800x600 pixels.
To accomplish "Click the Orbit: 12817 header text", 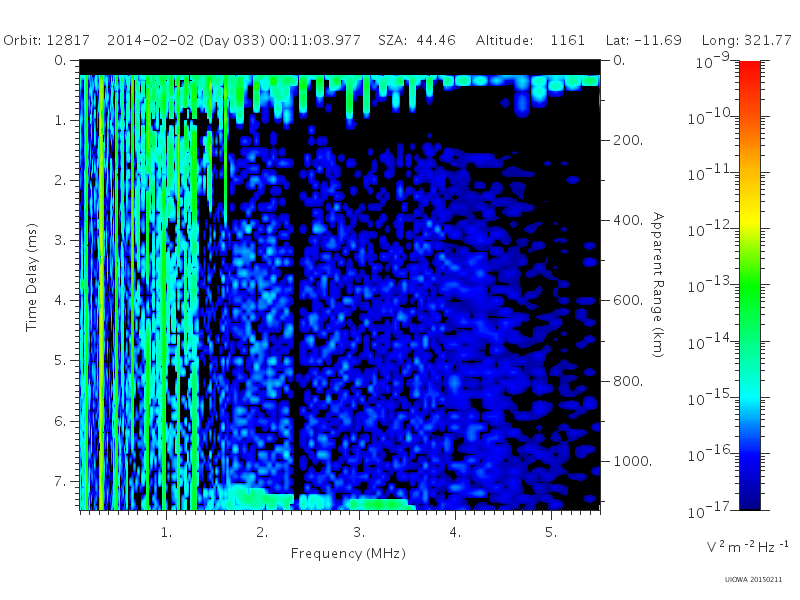I will pyautogui.click(x=46, y=40).
